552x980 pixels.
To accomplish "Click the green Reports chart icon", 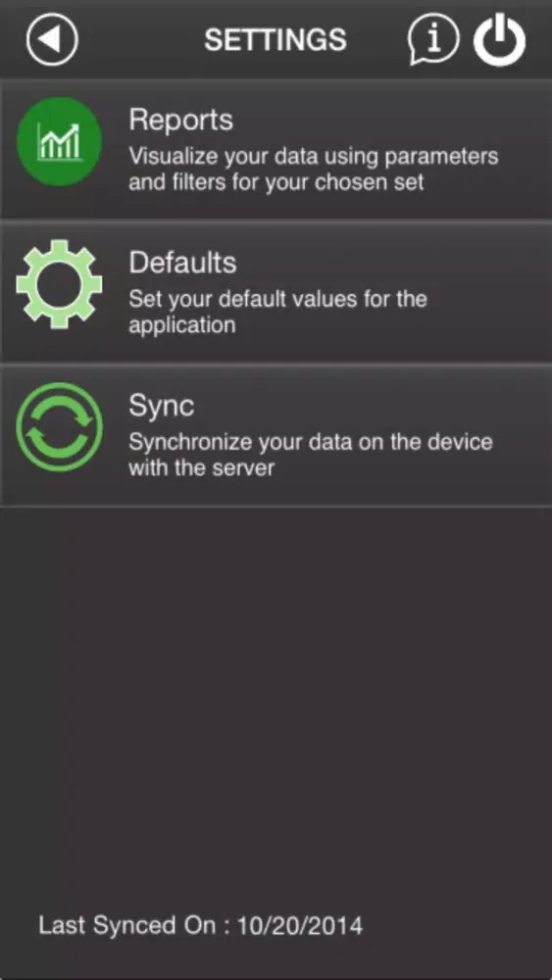I will pyautogui.click(x=60, y=141).
